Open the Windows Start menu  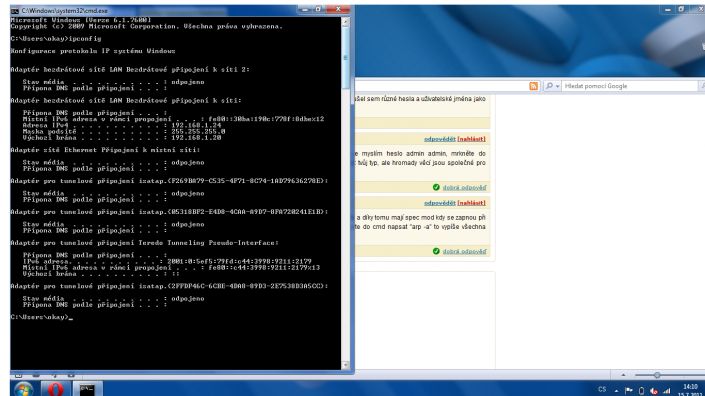23,389
